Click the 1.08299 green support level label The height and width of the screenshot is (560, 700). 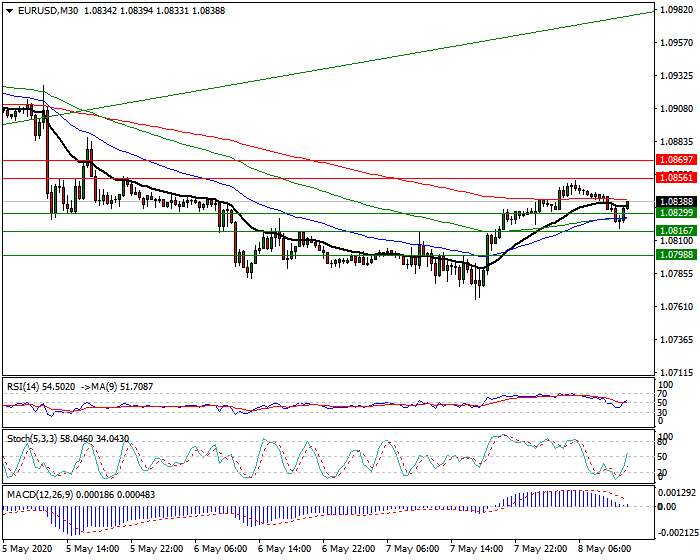676,213
